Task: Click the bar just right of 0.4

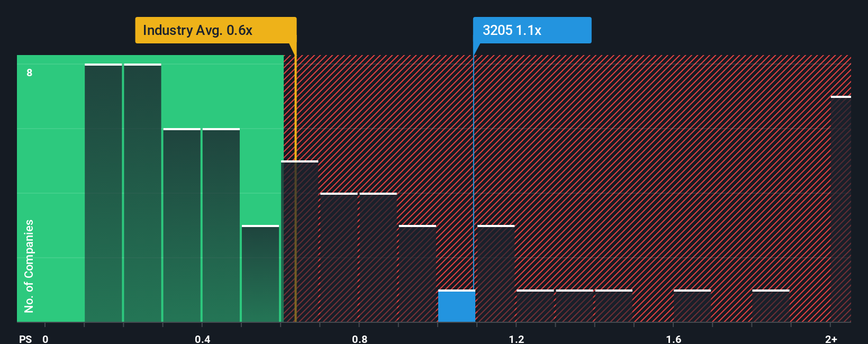Action: (221, 225)
